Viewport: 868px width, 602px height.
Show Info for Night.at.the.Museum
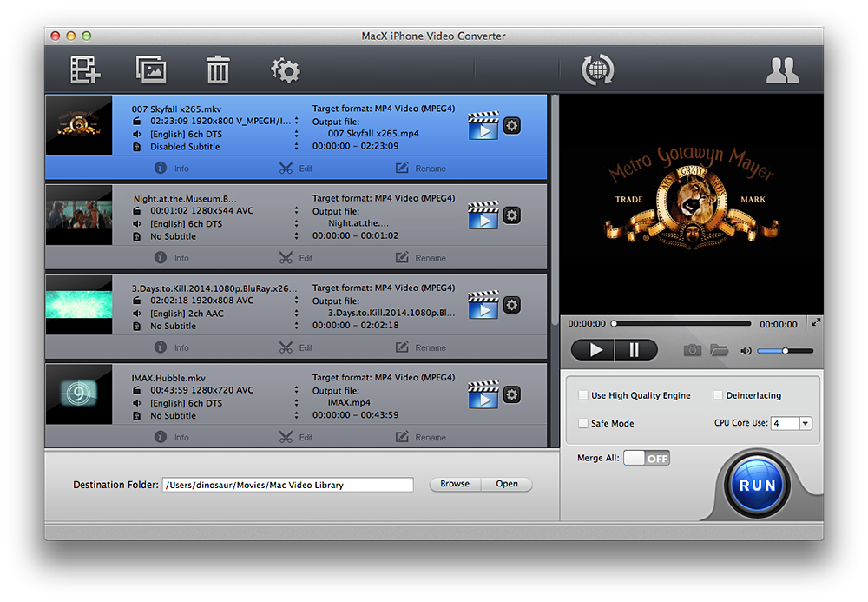tap(172, 257)
